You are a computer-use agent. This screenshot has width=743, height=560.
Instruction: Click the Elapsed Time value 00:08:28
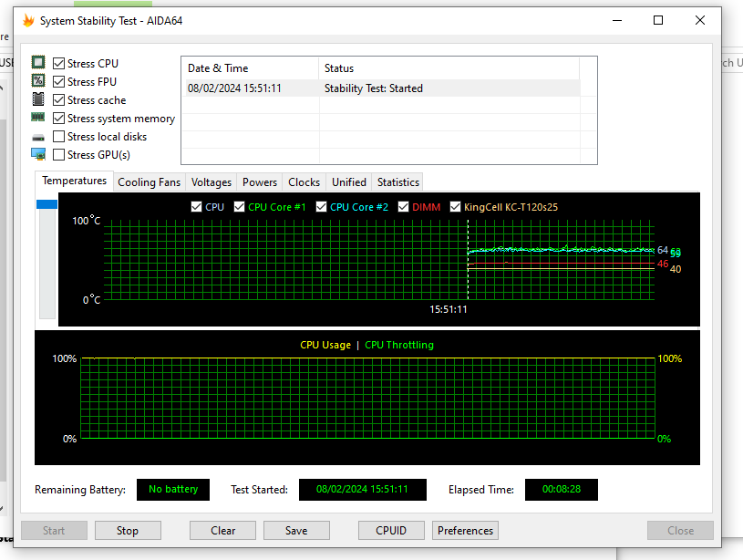(x=562, y=490)
